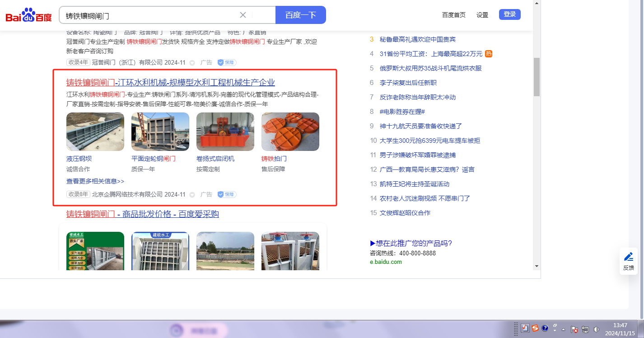The image size is (644, 338).
Task: Click the 液压钢坝 product thumbnail
Action: 95,131
